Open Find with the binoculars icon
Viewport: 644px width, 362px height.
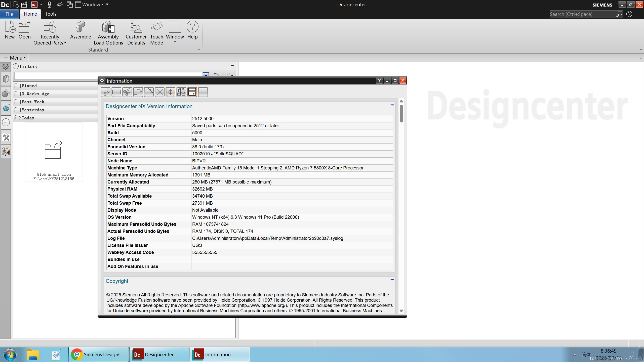(x=181, y=92)
